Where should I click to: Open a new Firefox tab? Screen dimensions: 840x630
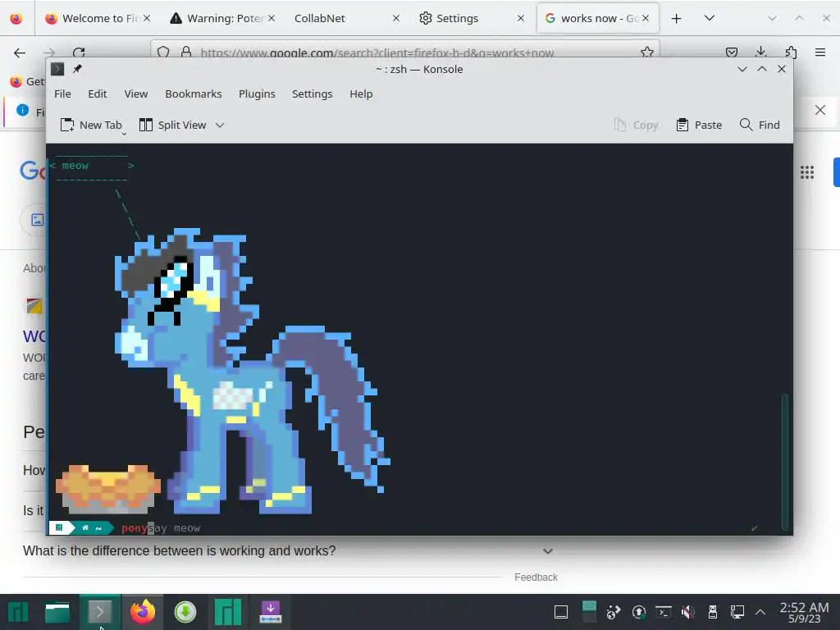[676, 18]
